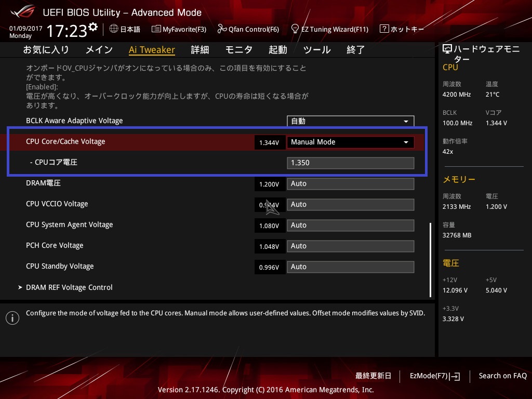Screen dimensions: 532x399
Task: Click the 1.048V PCH Core readout
Action: (269, 247)
